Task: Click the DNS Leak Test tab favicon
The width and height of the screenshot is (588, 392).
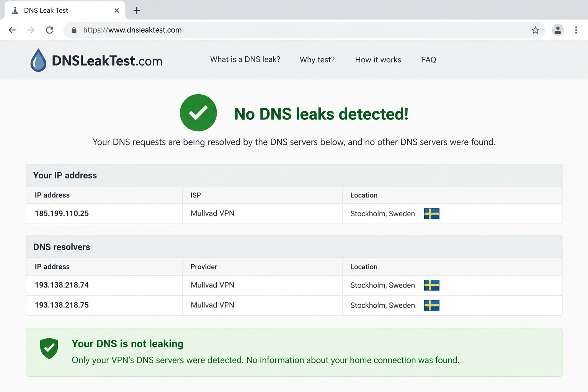Action: (15, 10)
